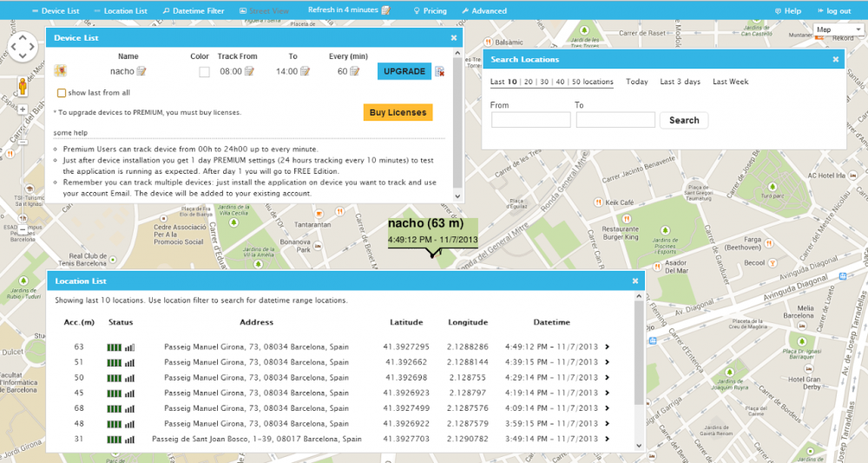Open the Advanced menu item
The width and height of the screenshot is (868, 463).
pyautogui.click(x=484, y=10)
